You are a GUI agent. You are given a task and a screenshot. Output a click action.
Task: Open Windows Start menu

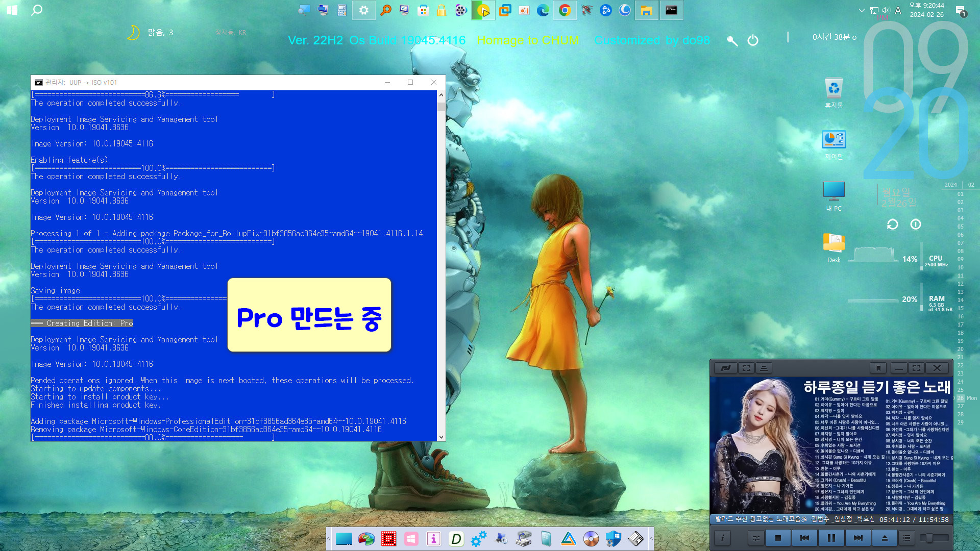click(12, 10)
